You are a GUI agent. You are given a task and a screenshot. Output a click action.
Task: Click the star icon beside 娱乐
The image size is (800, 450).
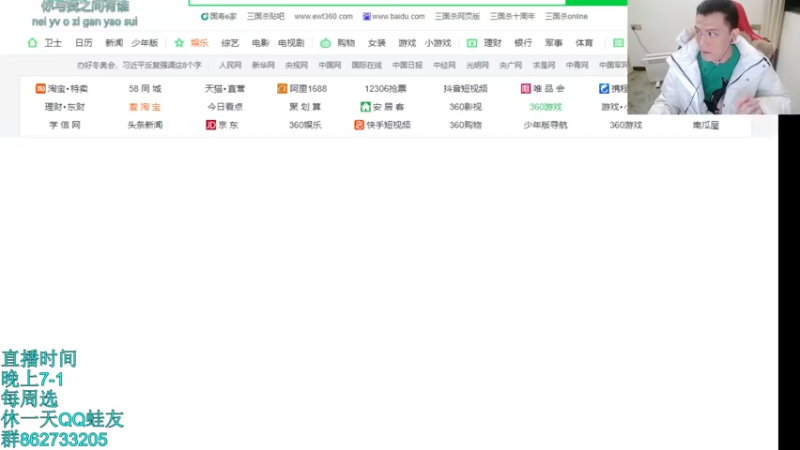pyautogui.click(x=179, y=43)
